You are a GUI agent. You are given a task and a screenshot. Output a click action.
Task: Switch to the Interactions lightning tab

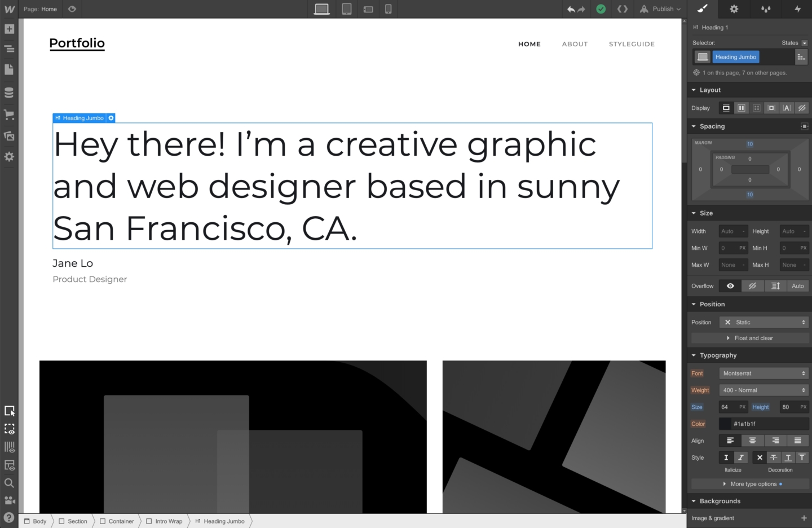coord(797,9)
